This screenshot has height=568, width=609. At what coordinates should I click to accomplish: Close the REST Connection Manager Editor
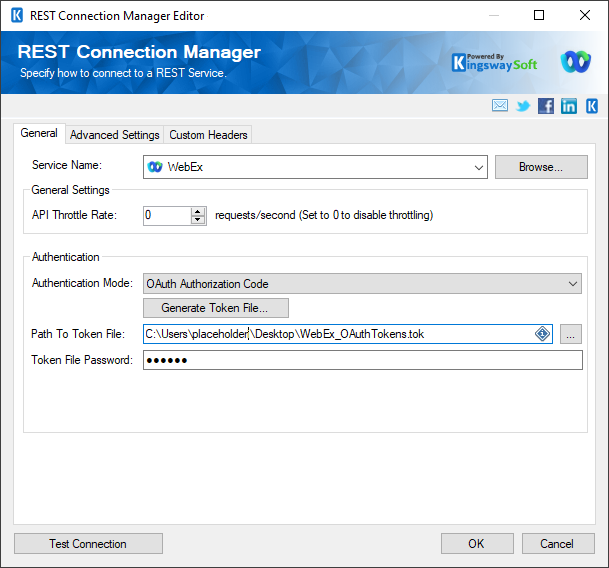click(585, 16)
